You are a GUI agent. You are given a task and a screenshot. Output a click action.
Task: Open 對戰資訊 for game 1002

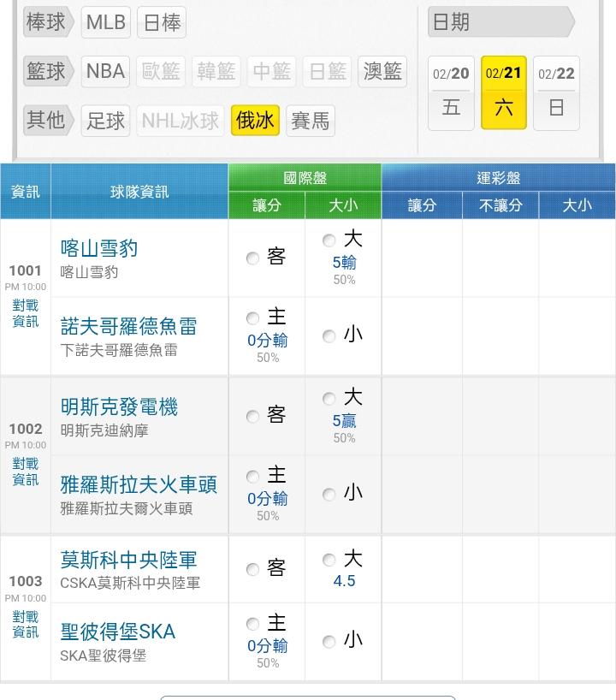tap(26, 472)
